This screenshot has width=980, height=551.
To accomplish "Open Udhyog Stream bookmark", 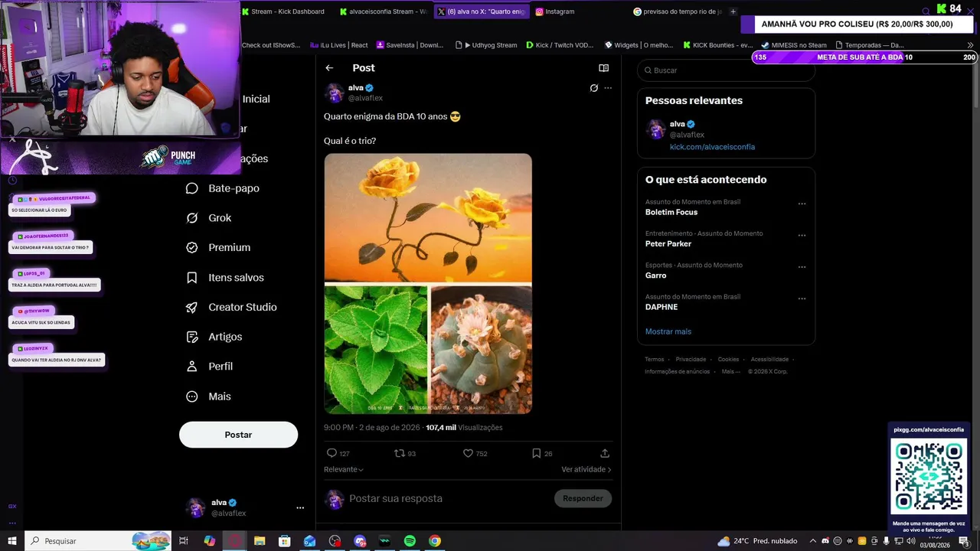I will pyautogui.click(x=486, y=45).
